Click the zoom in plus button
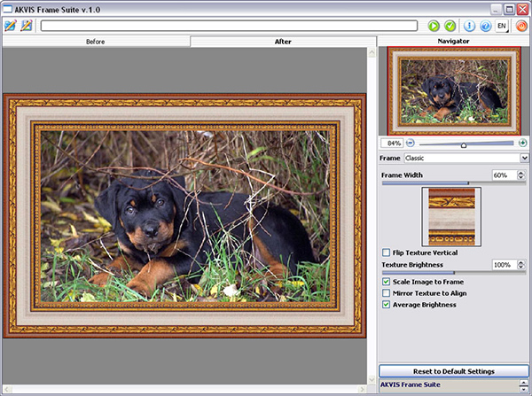Image resolution: width=532 pixels, height=396 pixels. 522,143
